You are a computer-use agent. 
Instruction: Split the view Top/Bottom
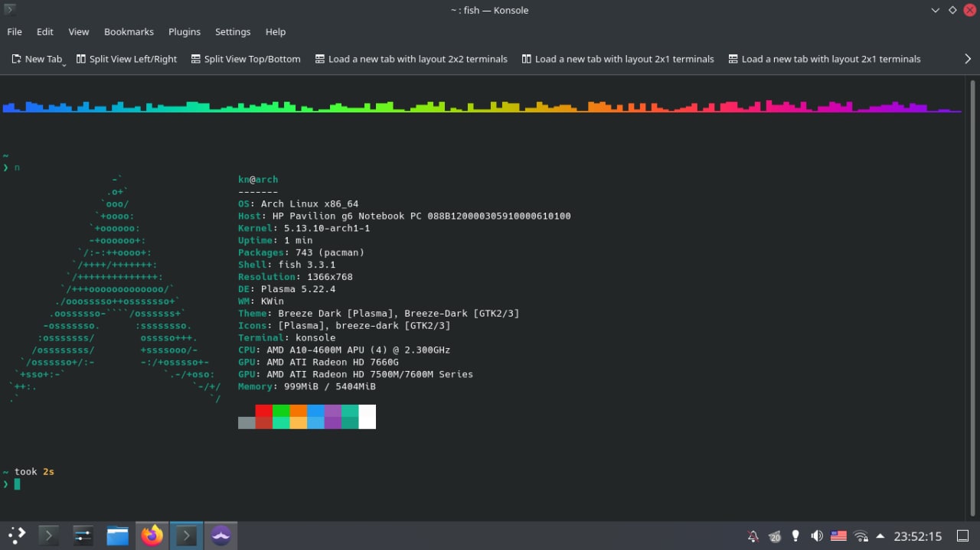[x=246, y=59]
